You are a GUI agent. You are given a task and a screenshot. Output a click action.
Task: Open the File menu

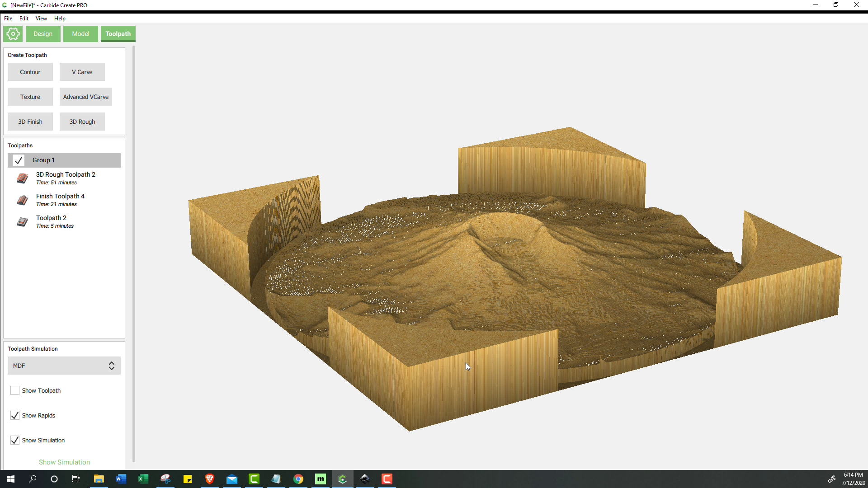(8, 19)
